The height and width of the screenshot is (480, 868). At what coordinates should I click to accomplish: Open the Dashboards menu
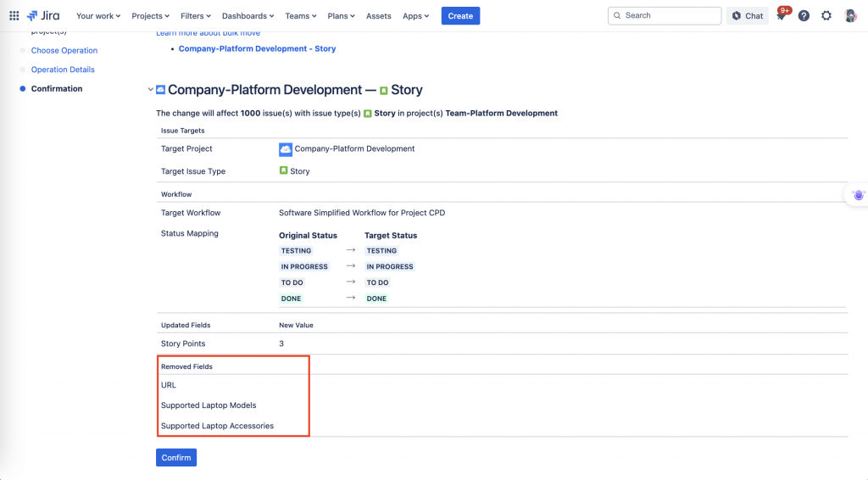tap(248, 16)
